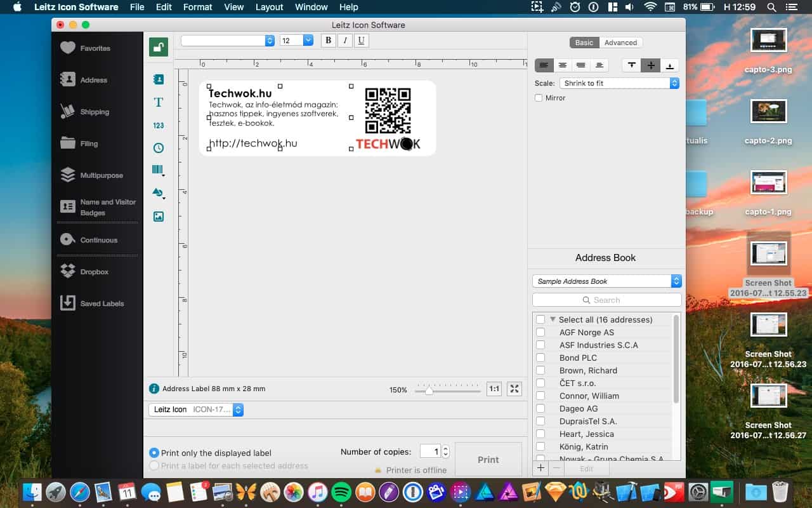Select the Text tool

tap(159, 102)
